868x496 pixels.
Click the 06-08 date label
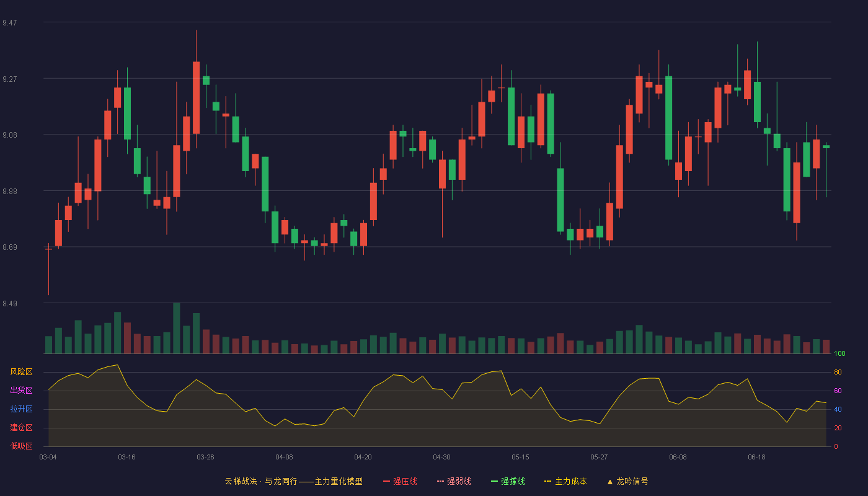click(678, 457)
